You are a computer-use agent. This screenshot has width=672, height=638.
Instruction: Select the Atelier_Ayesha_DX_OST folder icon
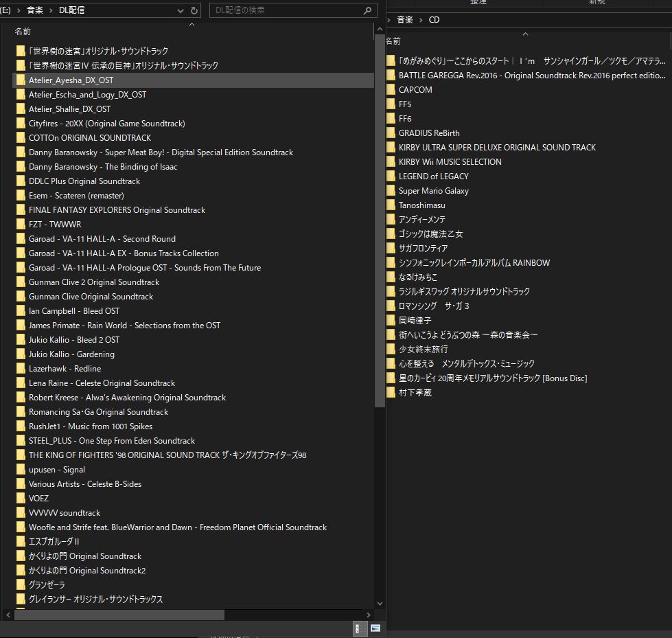(21, 80)
